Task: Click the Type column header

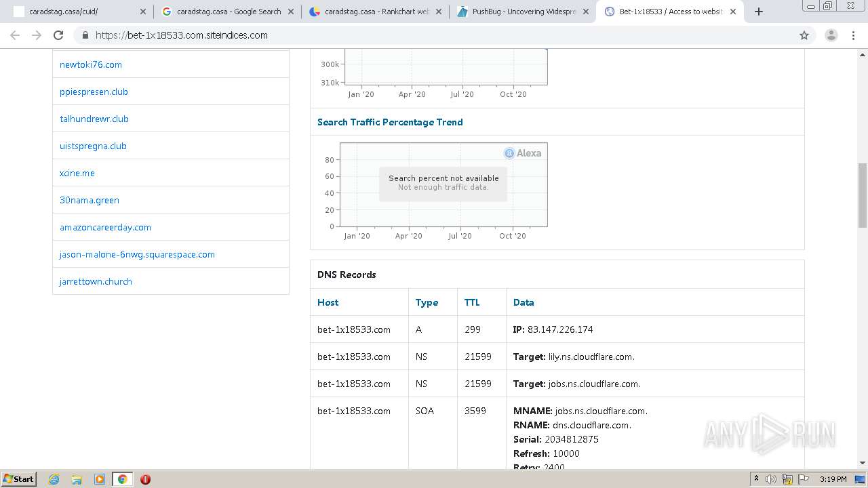Action: 427,302
